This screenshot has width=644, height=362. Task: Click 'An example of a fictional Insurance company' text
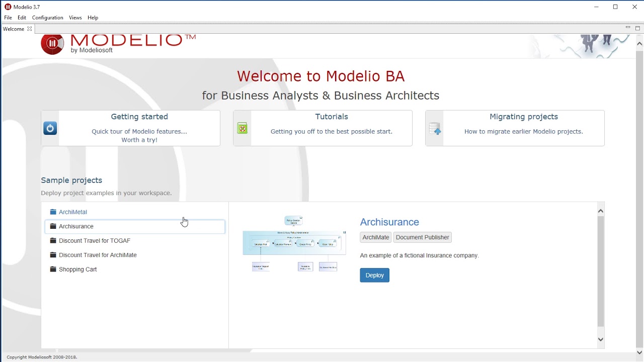pos(420,255)
